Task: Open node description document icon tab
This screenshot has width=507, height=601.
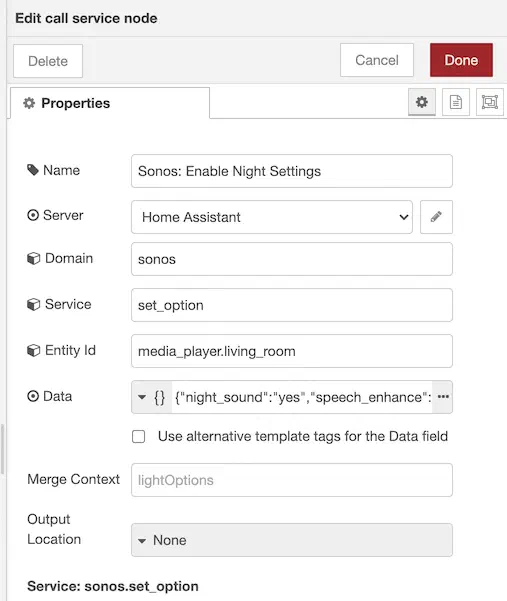Action: coord(456,102)
